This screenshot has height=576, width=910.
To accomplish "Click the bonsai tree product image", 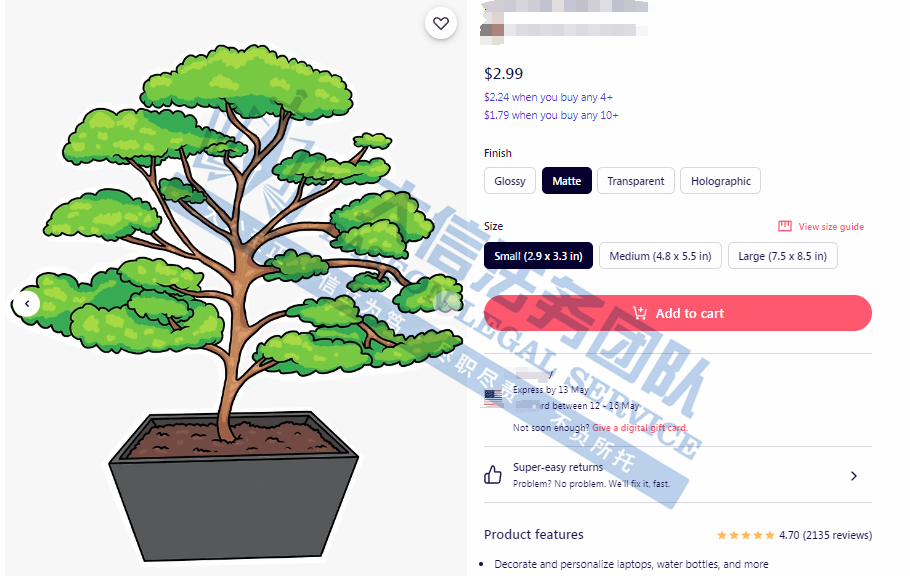I will tap(238, 302).
